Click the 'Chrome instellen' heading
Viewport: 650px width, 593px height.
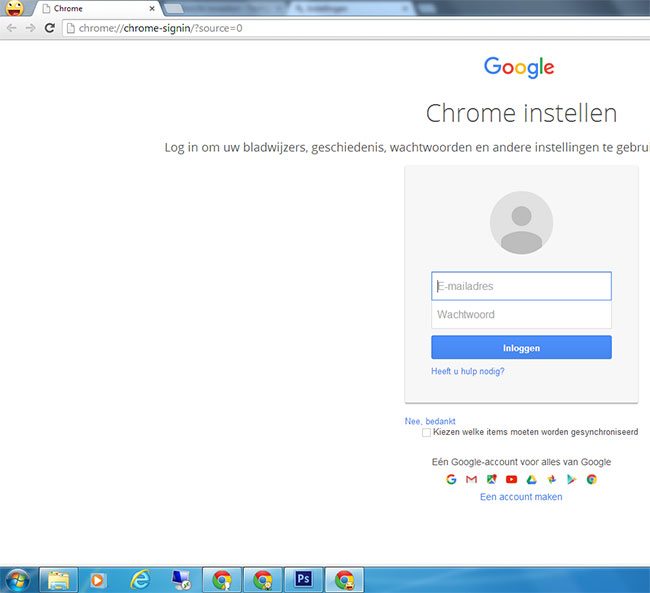[x=521, y=114]
